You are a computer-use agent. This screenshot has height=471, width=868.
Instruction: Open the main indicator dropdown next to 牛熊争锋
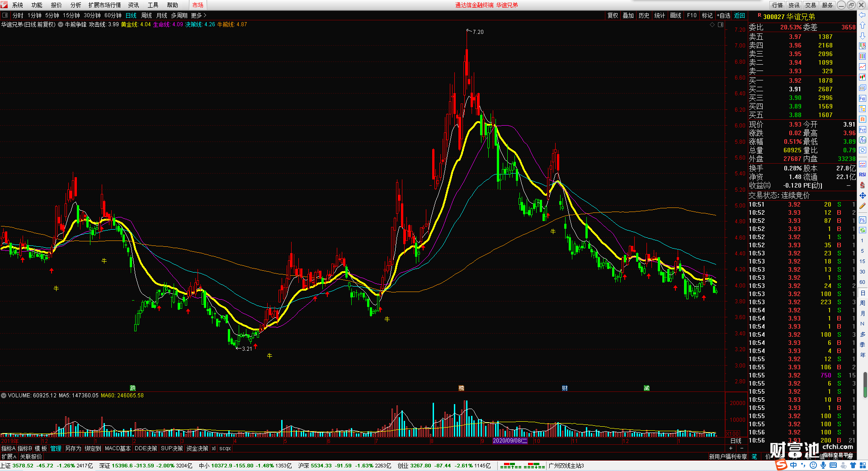[61, 24]
